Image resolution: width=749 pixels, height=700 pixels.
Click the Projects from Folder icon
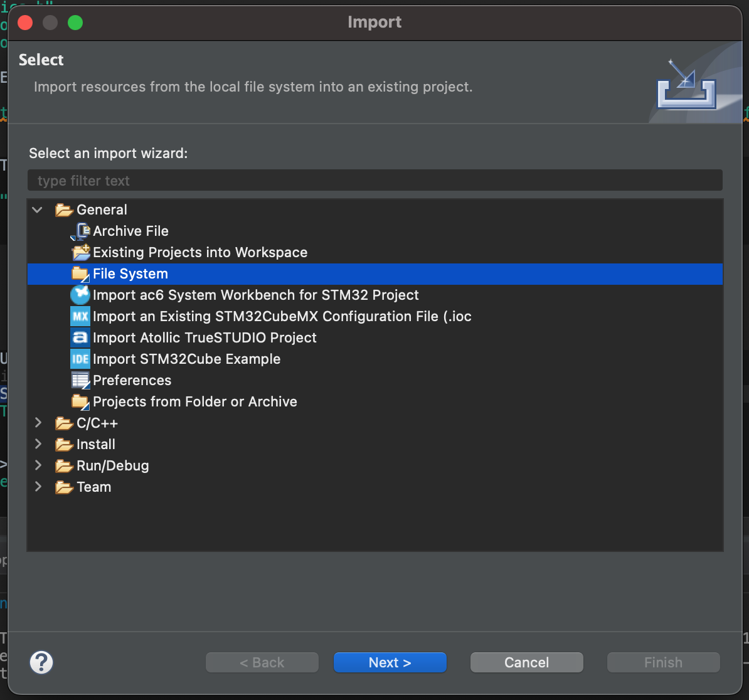[80, 402]
